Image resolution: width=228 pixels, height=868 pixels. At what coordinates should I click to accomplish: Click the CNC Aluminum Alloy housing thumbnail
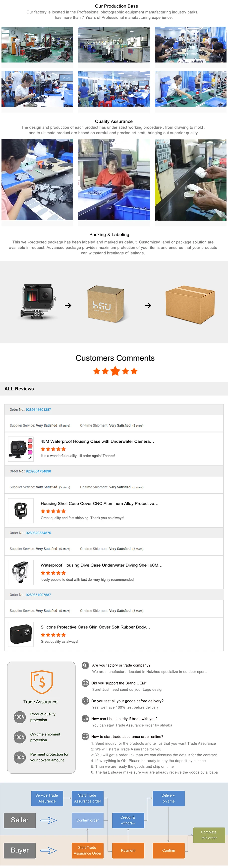[21, 510]
